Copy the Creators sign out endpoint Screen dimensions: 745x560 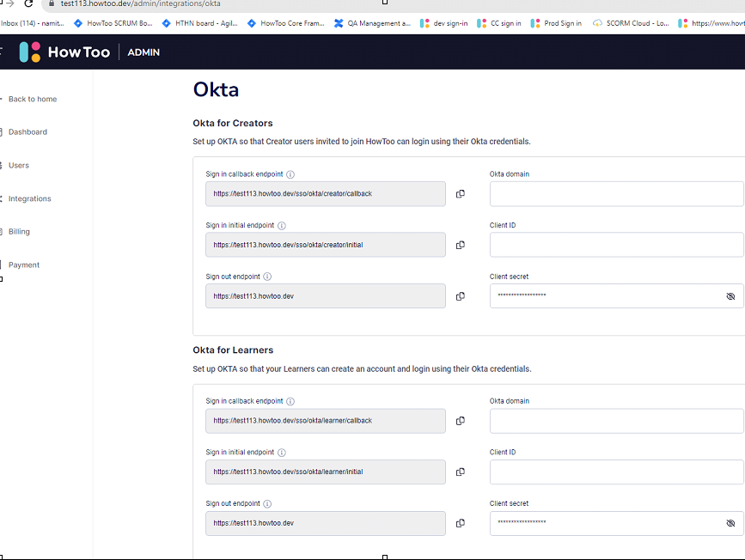(x=460, y=296)
